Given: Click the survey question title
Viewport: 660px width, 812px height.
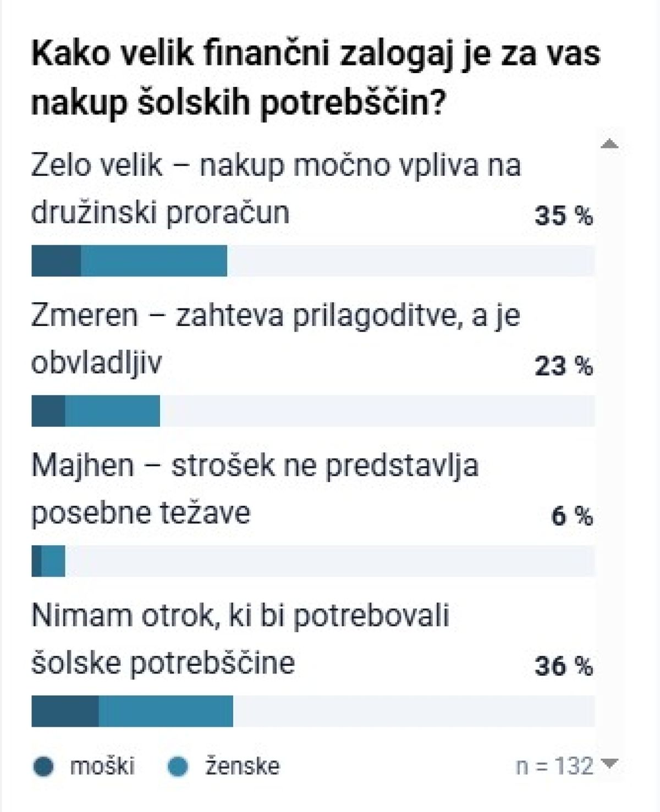Looking at the screenshot, I should point(315,78).
